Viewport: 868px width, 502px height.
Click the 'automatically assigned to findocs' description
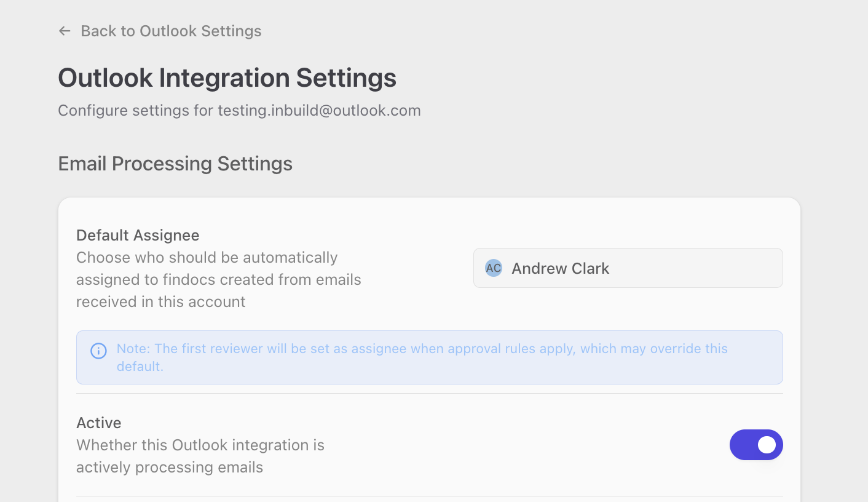point(219,279)
